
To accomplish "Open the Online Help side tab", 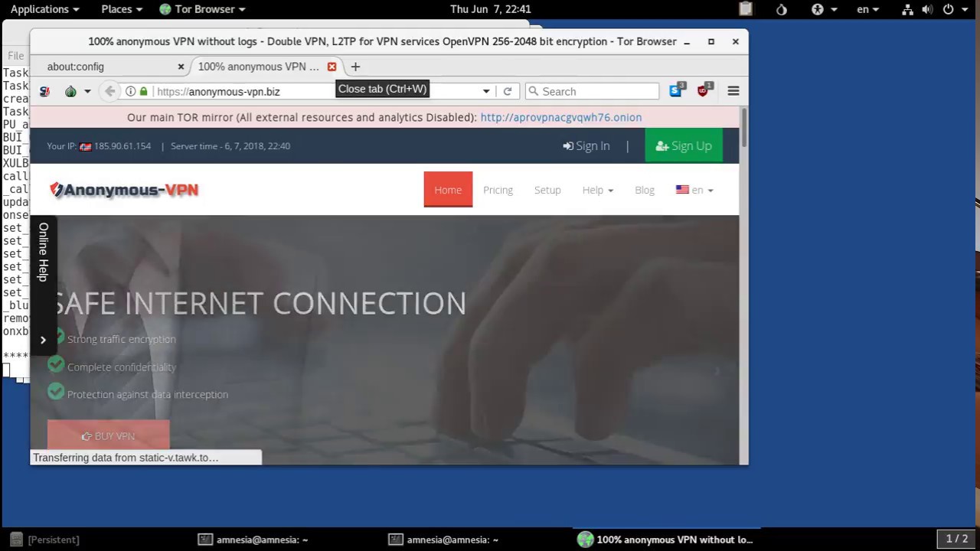I will click(43, 252).
